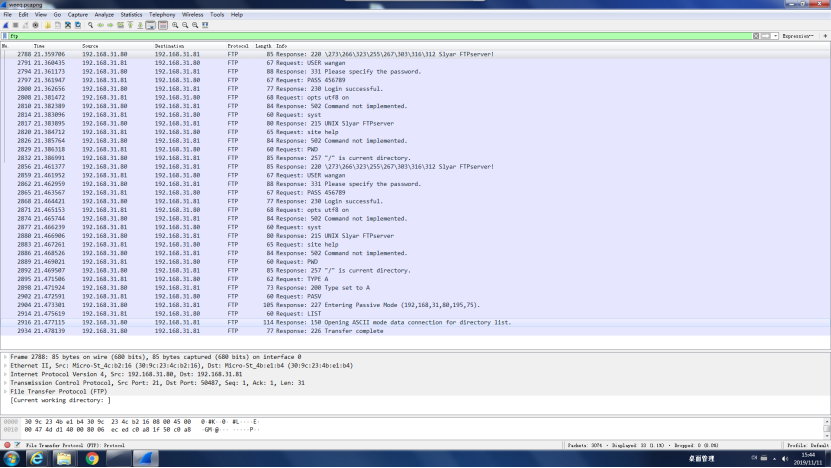Open the Telephony menu
This screenshot has width=831, height=468.
162,15
